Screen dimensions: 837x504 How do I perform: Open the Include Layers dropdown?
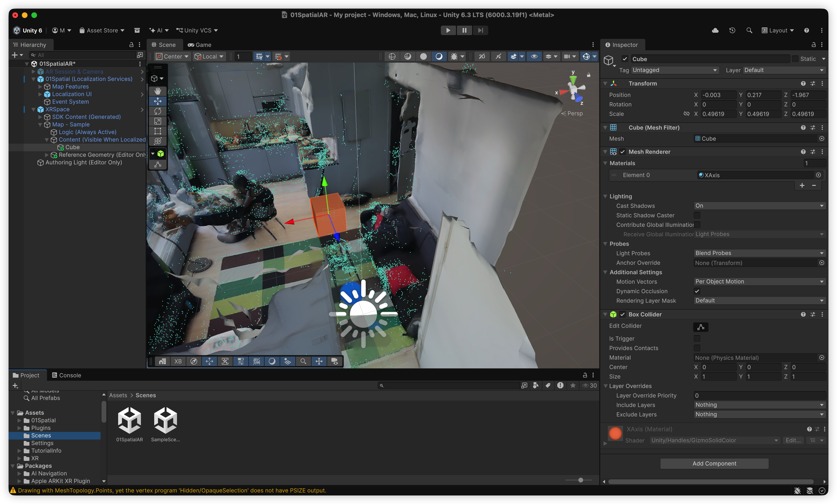click(x=760, y=405)
